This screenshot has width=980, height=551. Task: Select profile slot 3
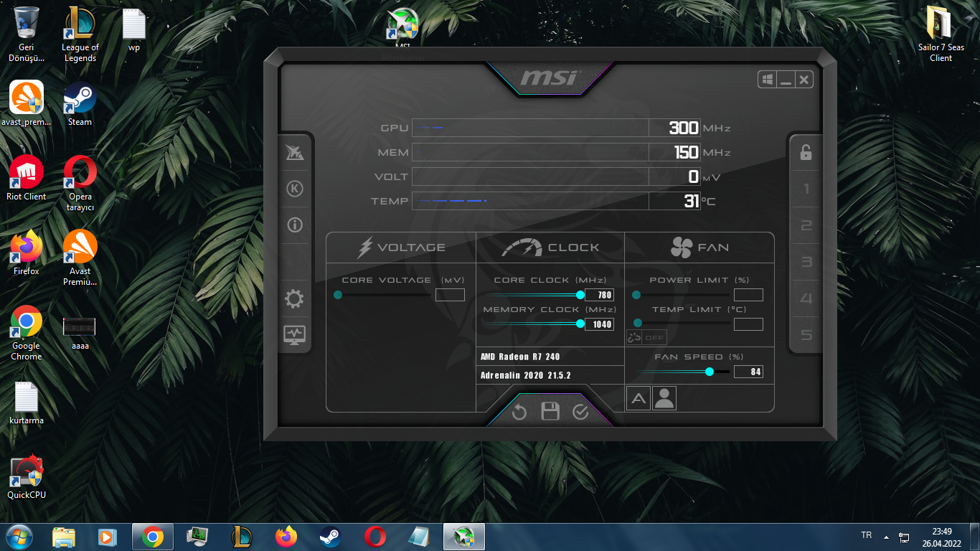[x=806, y=263]
